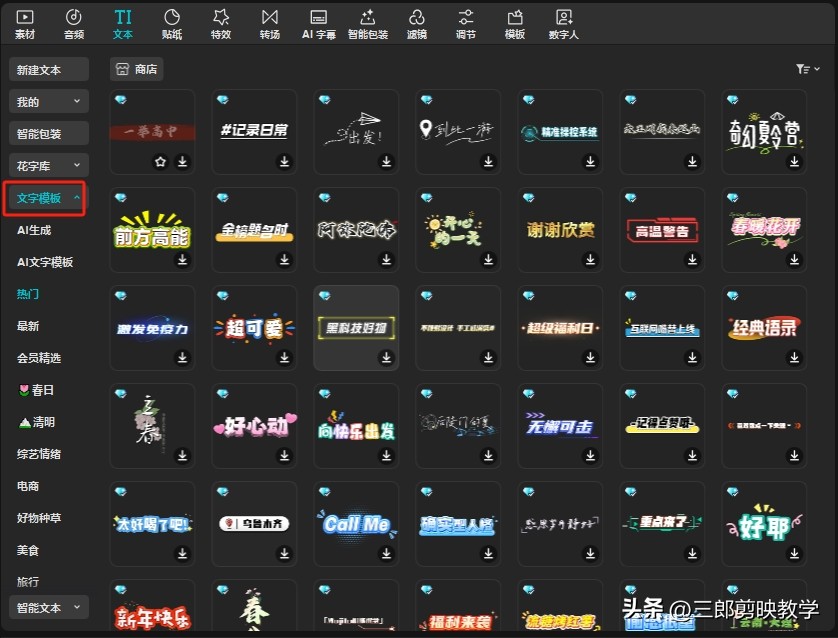Open the 调节 adjustment tab
The image size is (838, 638).
pos(465,24)
